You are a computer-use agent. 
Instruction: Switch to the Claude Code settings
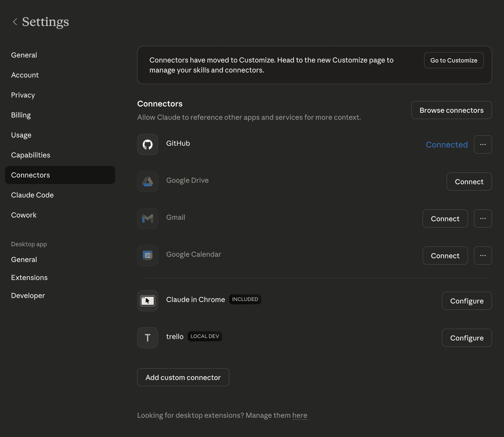tap(32, 195)
